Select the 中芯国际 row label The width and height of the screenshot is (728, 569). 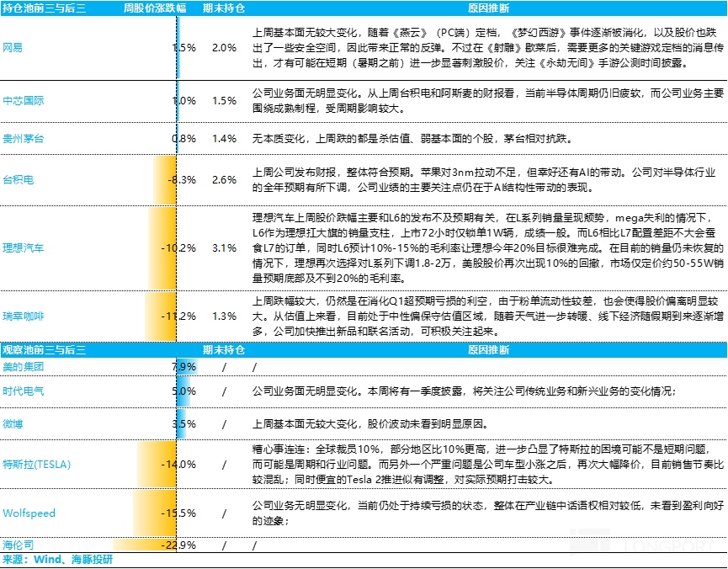tap(24, 100)
